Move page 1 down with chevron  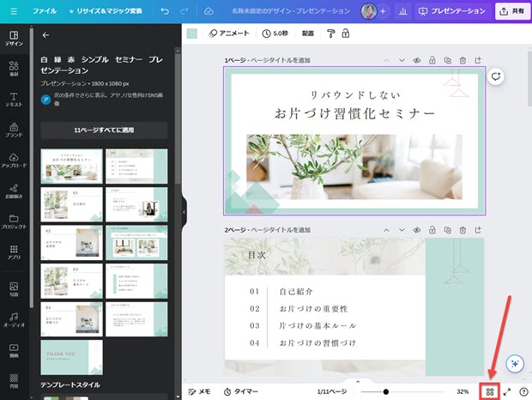[x=401, y=60]
